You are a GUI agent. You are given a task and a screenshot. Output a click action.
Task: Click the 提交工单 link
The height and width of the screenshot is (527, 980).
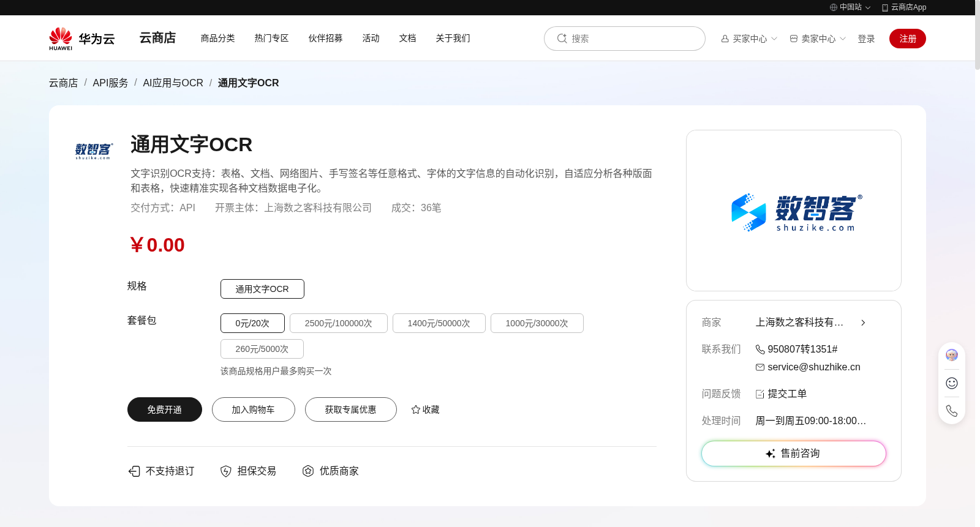point(787,394)
